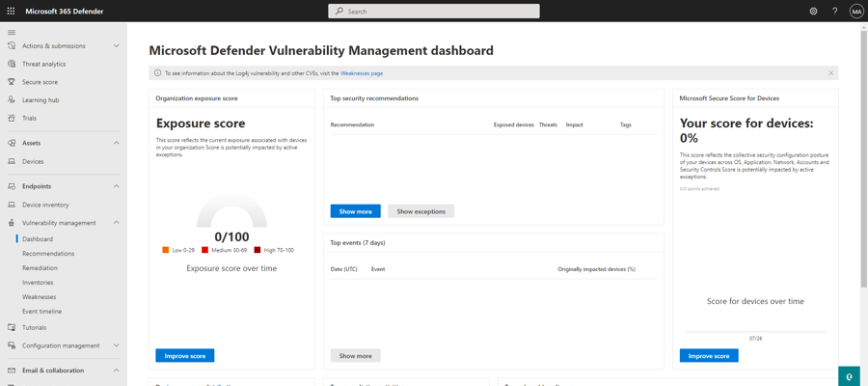The image size is (868, 386).
Task: Click the Actions & submissions icon
Action: point(11,45)
